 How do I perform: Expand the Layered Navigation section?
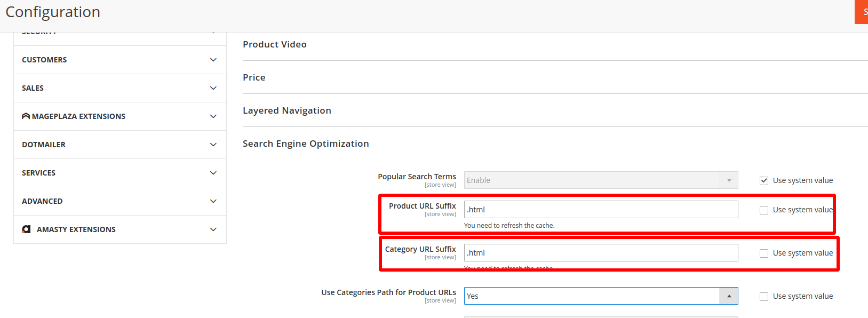(287, 111)
